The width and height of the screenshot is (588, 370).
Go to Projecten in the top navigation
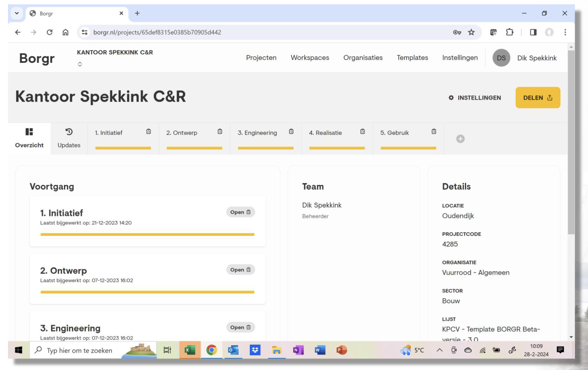tap(261, 58)
